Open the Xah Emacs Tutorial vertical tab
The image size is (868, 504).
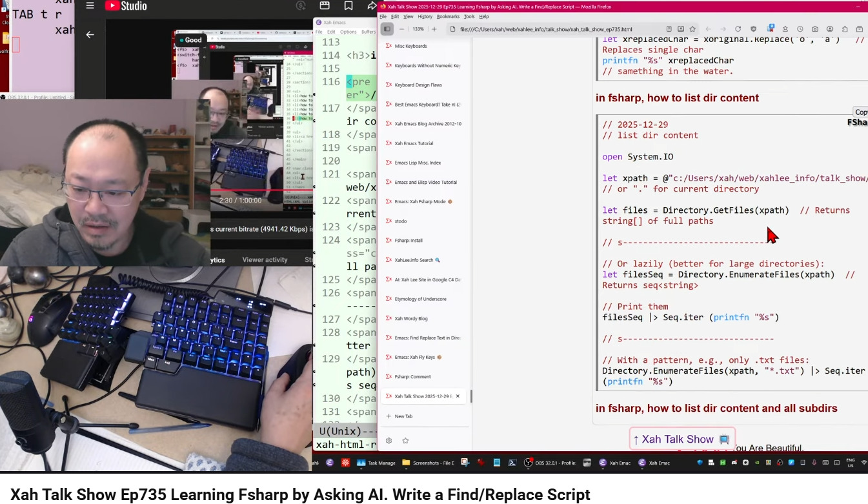tap(414, 143)
